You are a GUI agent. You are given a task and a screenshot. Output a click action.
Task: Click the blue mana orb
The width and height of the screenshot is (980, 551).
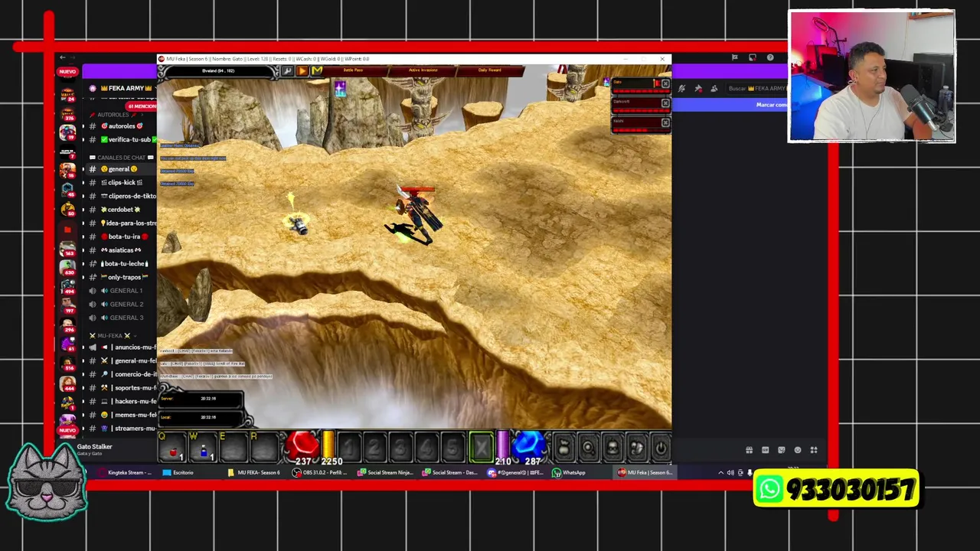[529, 447]
